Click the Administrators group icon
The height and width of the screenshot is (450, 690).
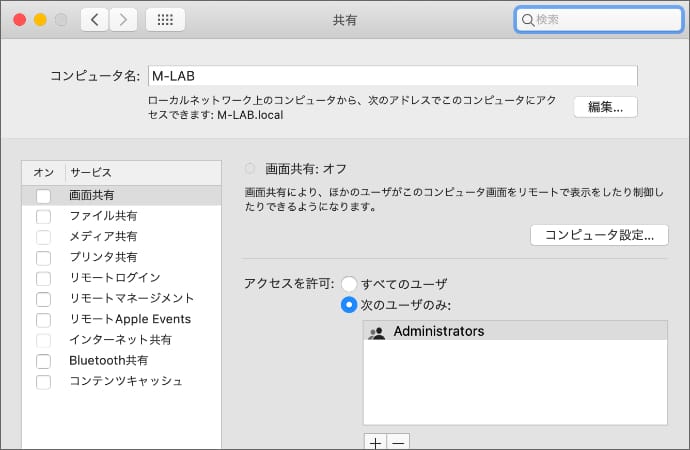377,332
